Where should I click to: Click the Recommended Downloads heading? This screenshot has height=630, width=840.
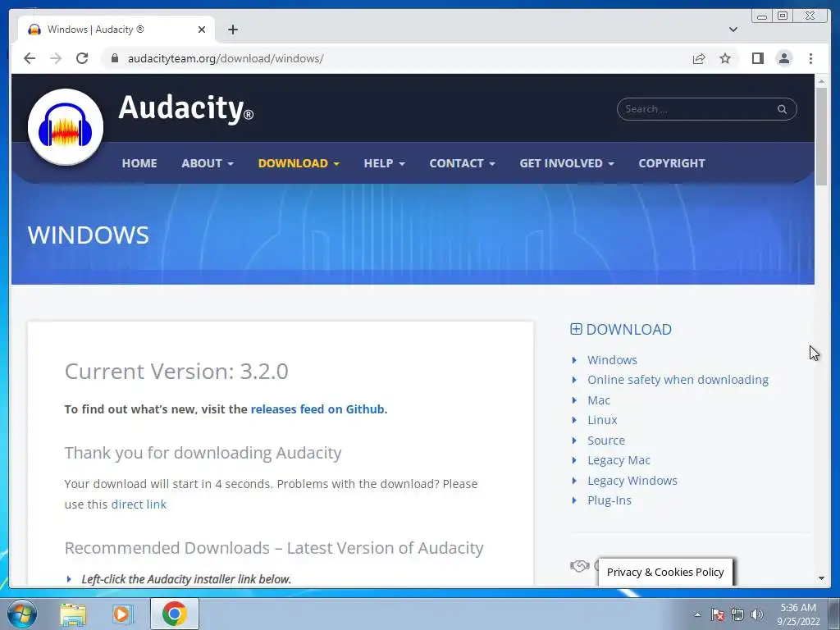pos(274,548)
